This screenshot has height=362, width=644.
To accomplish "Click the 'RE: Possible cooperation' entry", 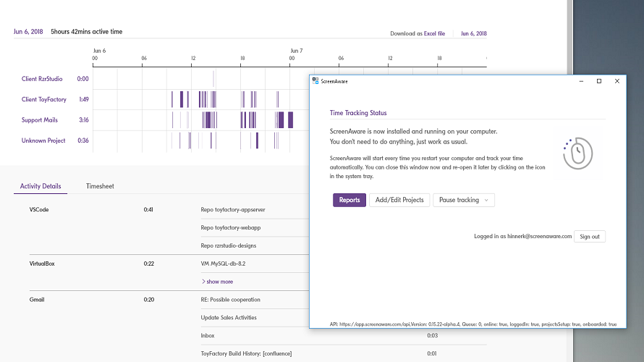I will coord(230,300).
